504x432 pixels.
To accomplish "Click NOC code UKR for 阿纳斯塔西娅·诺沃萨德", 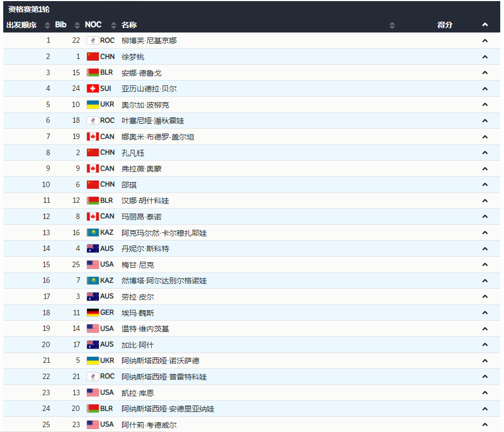I will [107, 361].
